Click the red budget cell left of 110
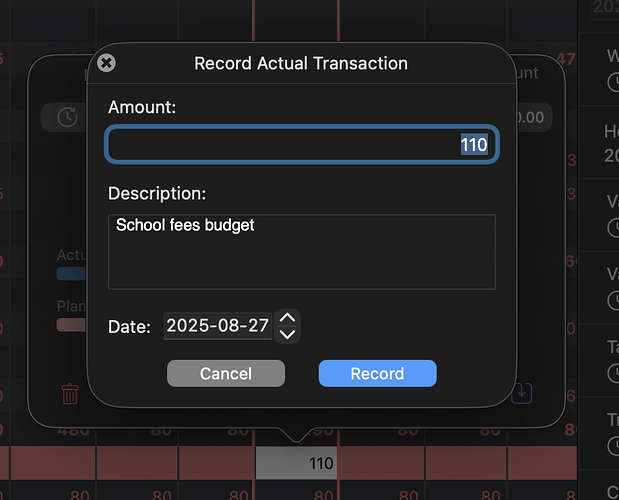This screenshot has height=500, width=619. (217, 464)
